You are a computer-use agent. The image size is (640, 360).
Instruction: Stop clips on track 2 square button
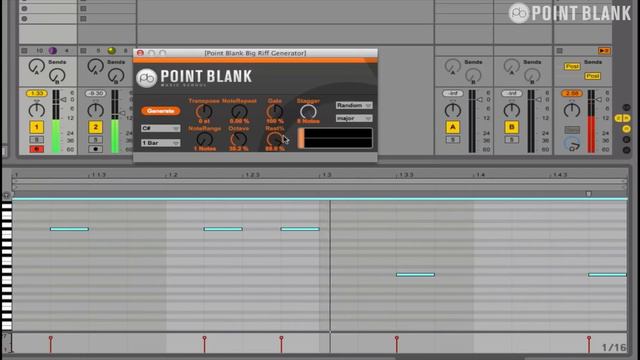83,51
